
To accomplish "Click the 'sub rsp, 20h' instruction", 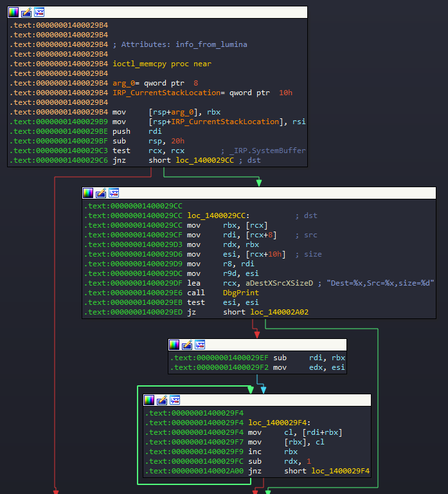I will coord(148,141).
